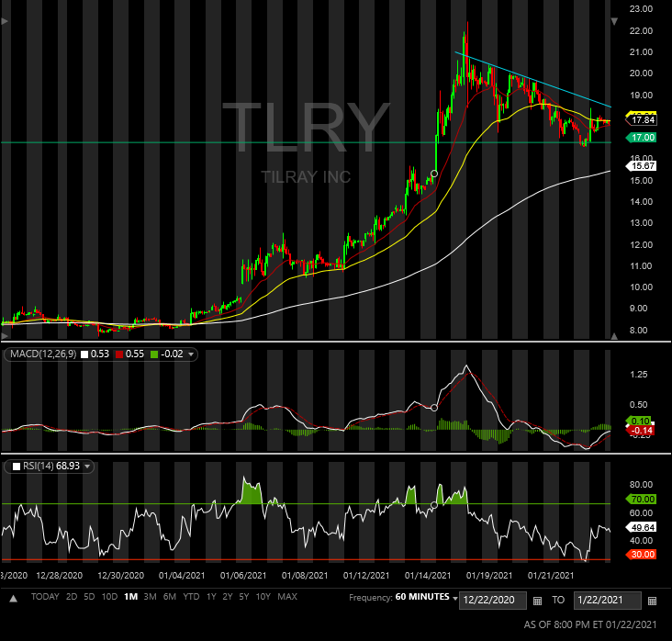The height and width of the screenshot is (641, 672).
Task: Click the circle marker on the price chart
Action: (x=434, y=174)
